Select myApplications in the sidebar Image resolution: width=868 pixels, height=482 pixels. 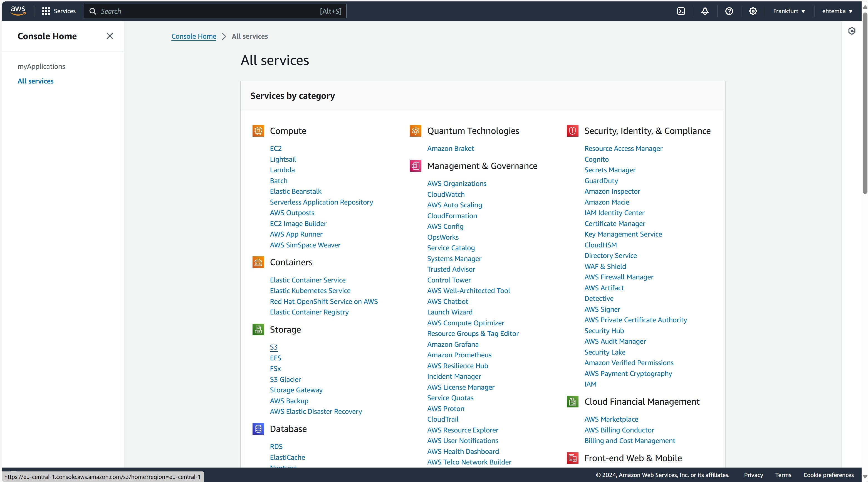41,67
